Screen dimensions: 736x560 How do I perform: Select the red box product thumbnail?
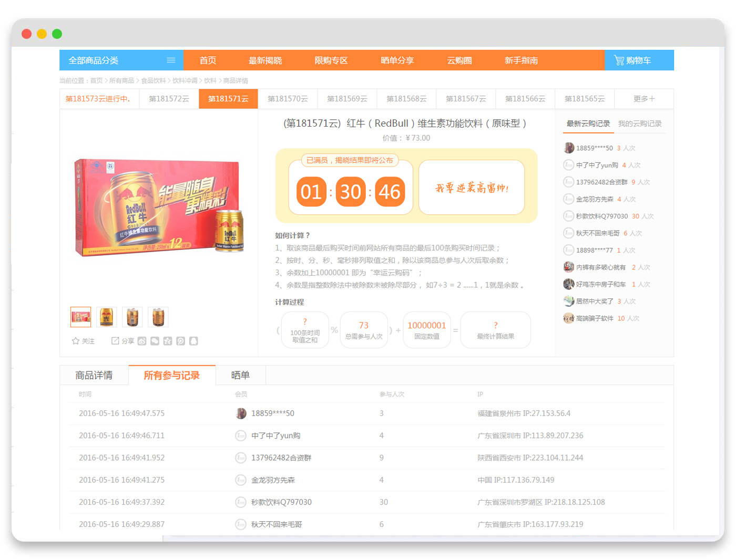click(x=81, y=317)
